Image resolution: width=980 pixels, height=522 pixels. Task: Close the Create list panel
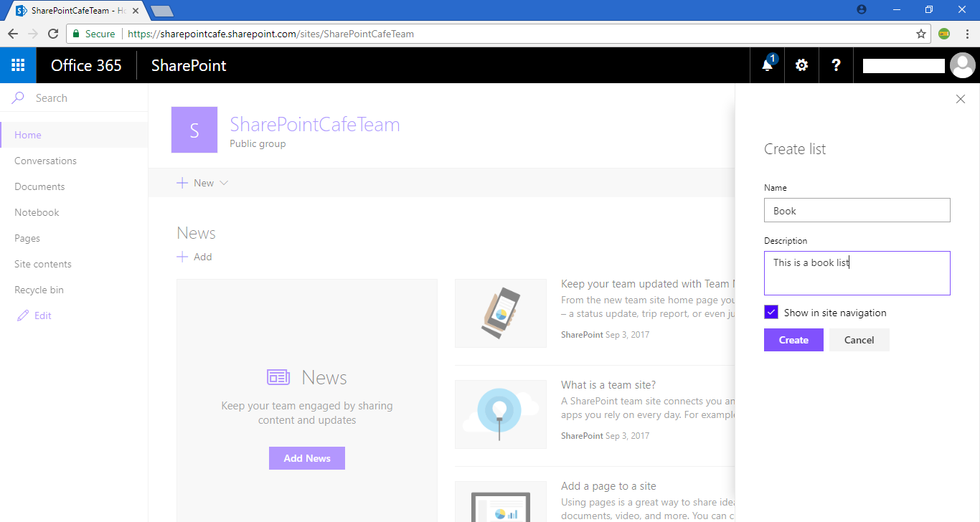pyautogui.click(x=961, y=99)
